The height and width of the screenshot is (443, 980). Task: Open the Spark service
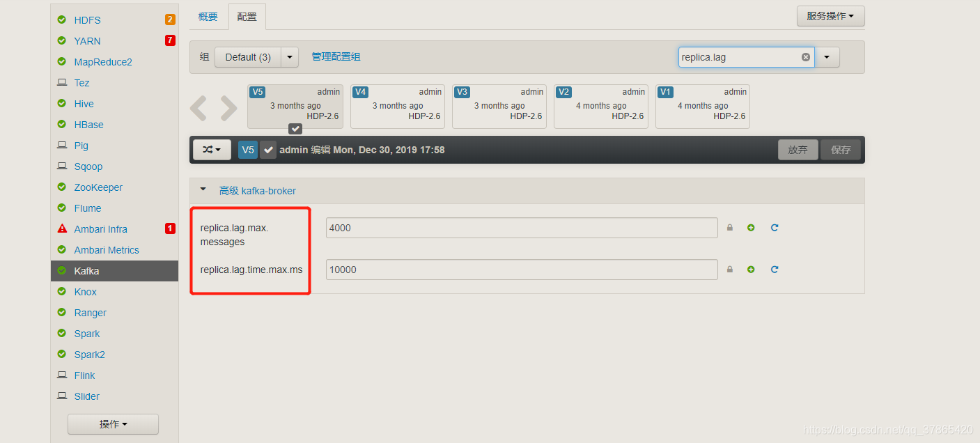[87, 334]
